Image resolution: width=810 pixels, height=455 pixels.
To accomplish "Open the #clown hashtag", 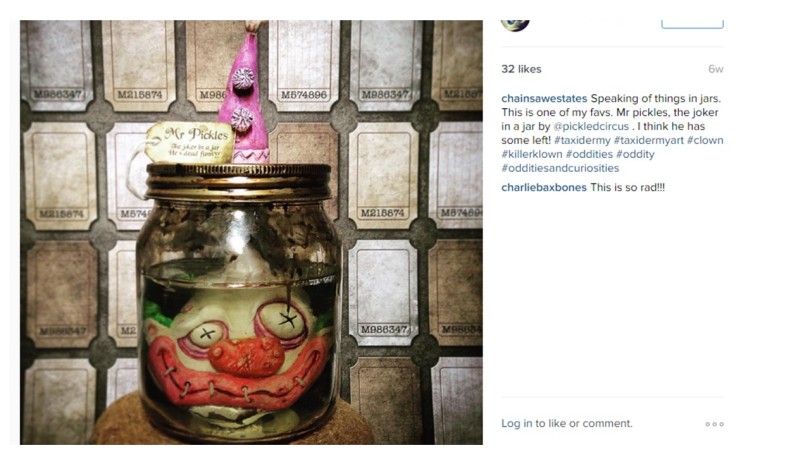I will (705, 140).
